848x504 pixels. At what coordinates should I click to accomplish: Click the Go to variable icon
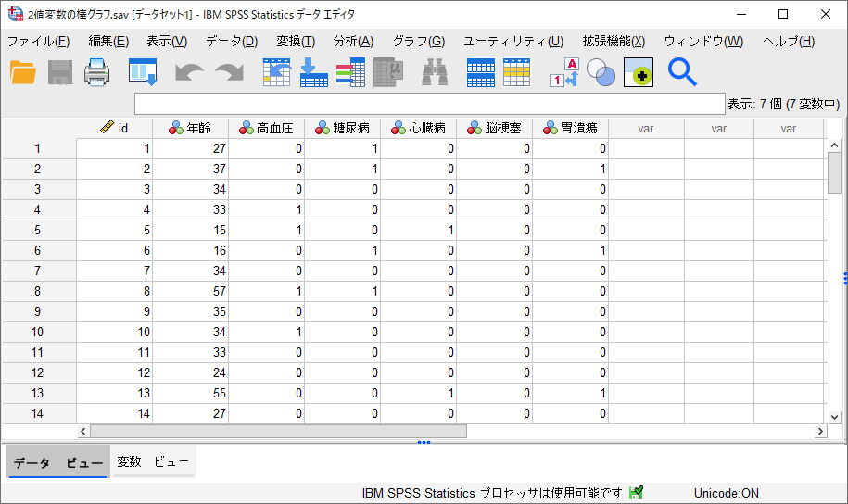pos(313,72)
